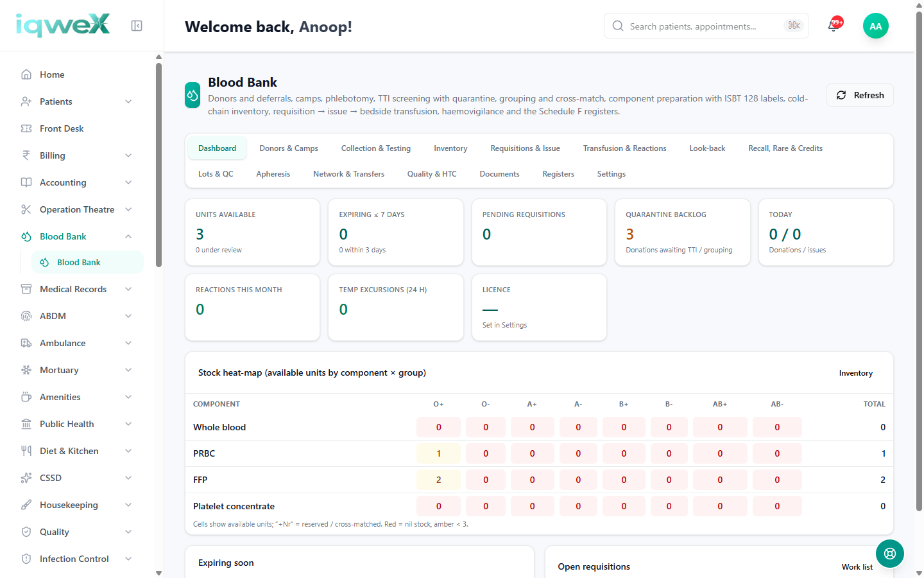Click the Mortuary snowflake icon

pos(26,370)
